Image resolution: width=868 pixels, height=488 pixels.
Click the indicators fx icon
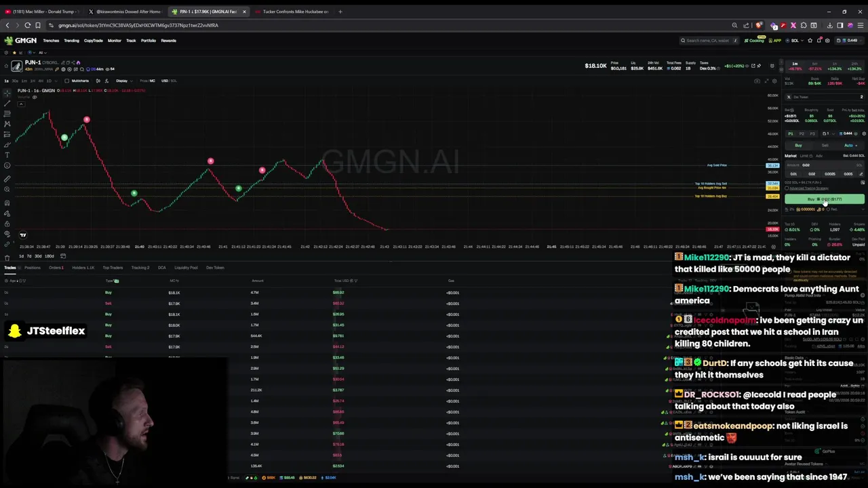tap(106, 81)
